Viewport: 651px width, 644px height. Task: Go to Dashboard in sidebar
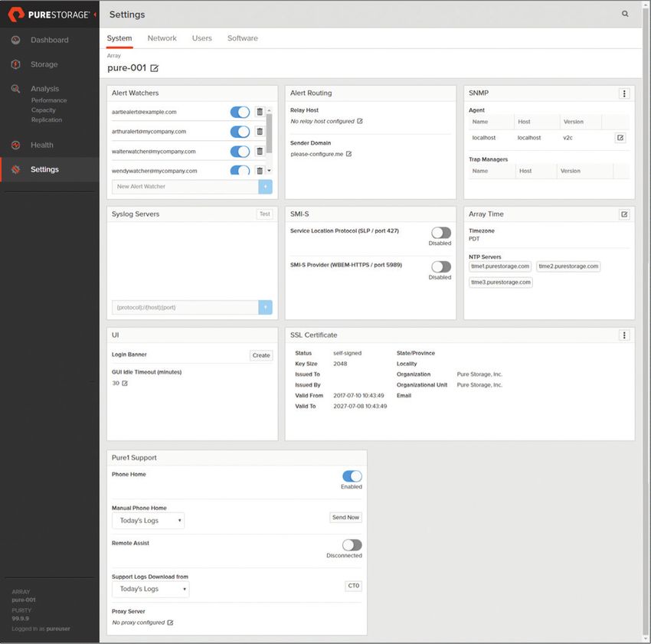tap(50, 40)
